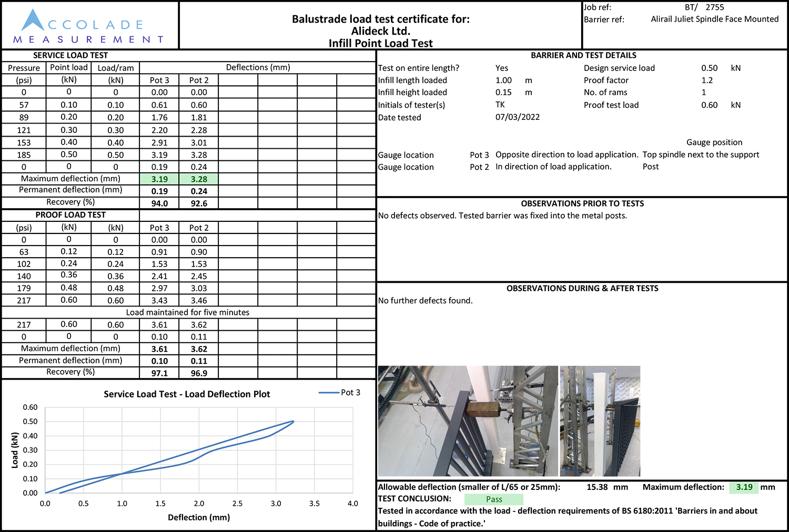Open the right balustrade post photo
The image size is (789, 532).
[x=600, y=421]
